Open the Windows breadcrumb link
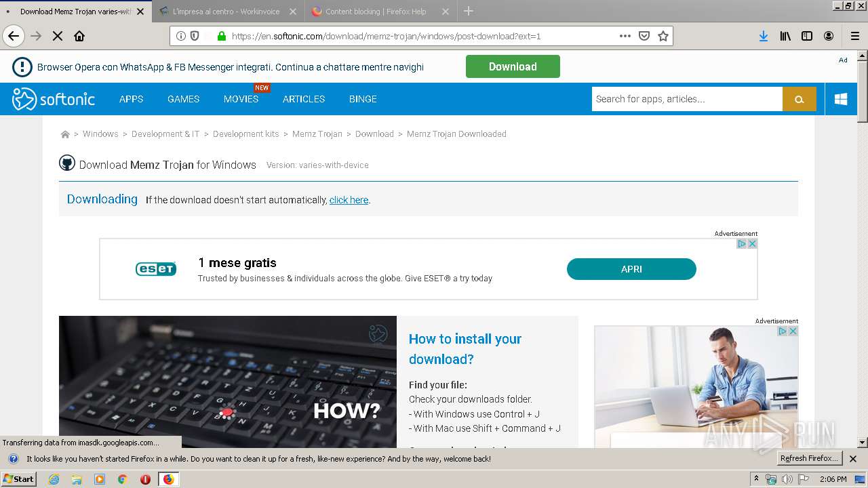The width and height of the screenshot is (868, 488). (100, 134)
